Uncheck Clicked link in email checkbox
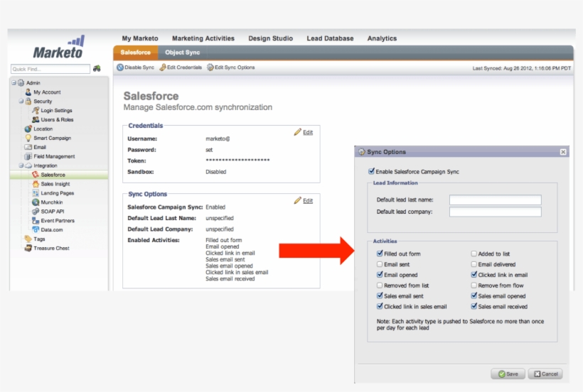The image size is (583, 392). coord(474,275)
